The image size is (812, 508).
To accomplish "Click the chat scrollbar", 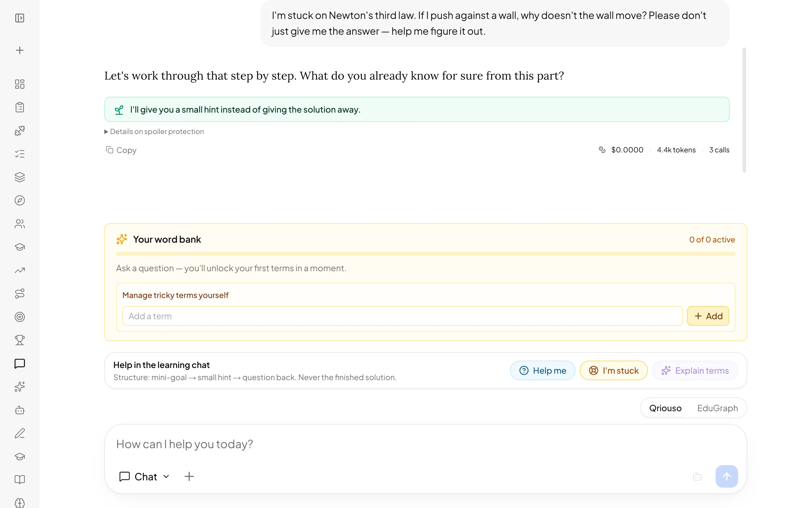I will pyautogui.click(x=744, y=110).
